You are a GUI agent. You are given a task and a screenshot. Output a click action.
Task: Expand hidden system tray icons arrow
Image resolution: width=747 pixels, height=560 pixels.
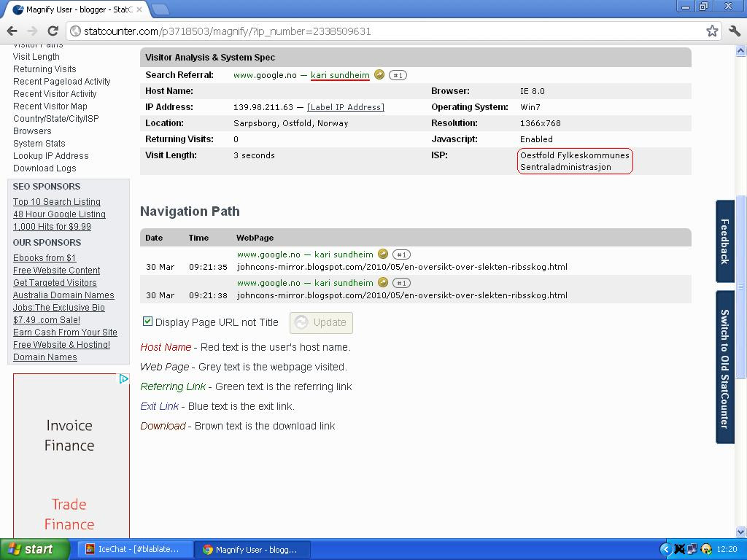coord(665,549)
